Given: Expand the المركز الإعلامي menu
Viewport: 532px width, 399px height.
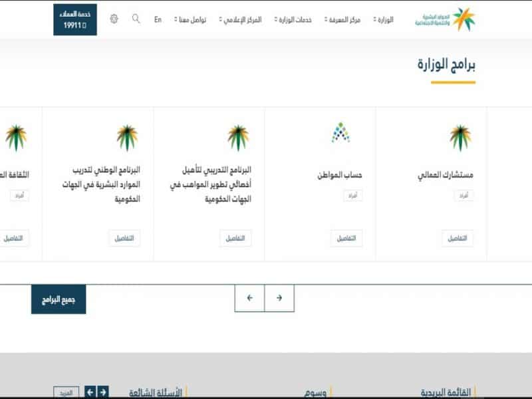Looking at the screenshot, I should [240, 20].
